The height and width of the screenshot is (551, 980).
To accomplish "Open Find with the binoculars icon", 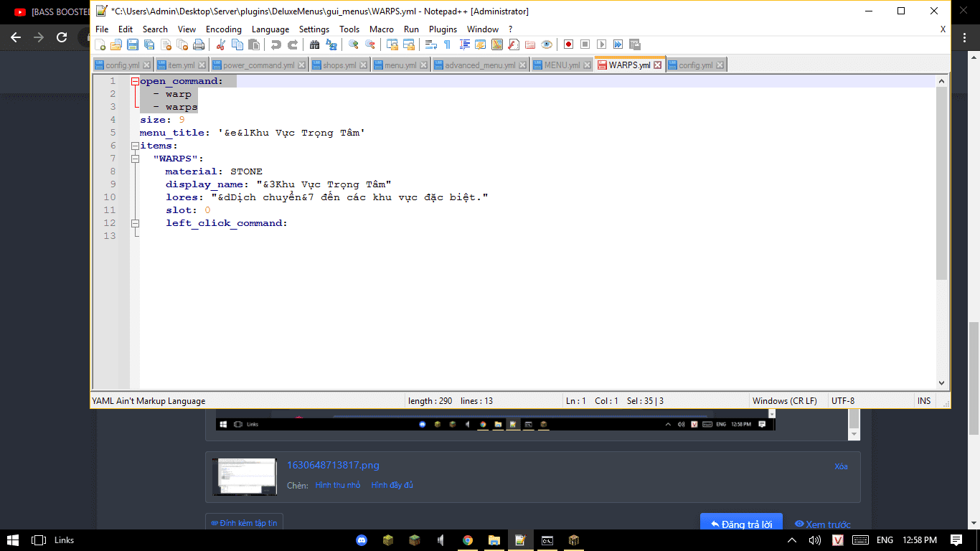I will click(x=314, y=44).
